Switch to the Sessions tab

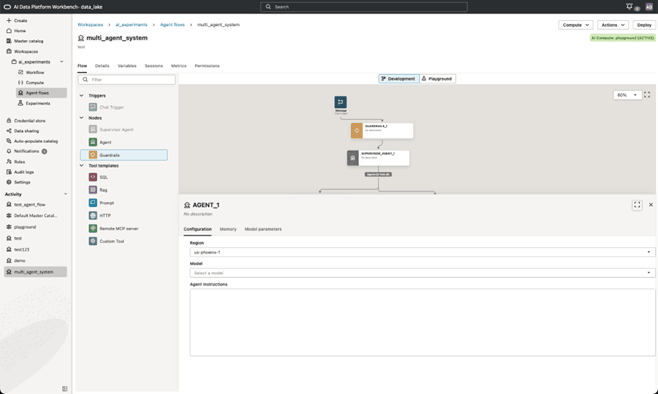tap(154, 66)
